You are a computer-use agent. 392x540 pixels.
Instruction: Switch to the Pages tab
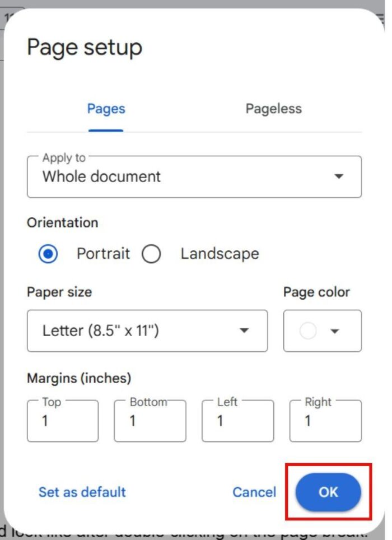[106, 109]
